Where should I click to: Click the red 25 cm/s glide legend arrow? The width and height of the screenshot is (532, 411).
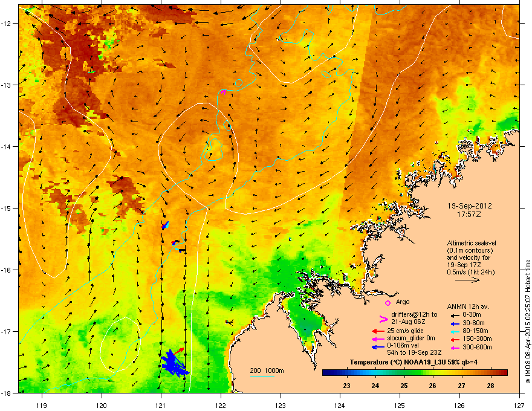coord(378,331)
